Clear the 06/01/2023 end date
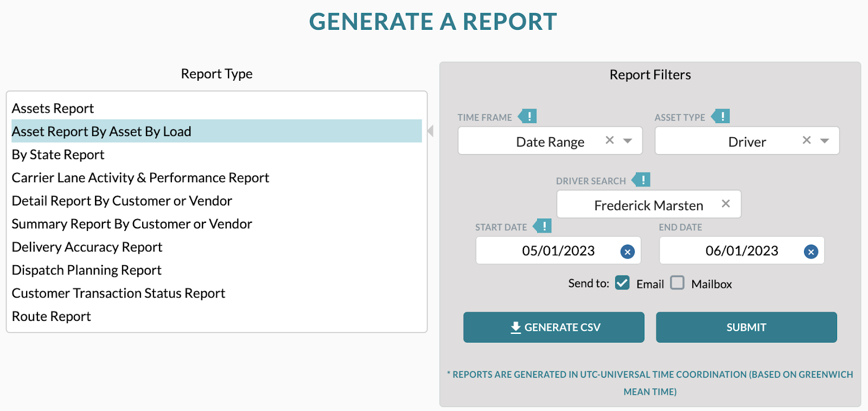868x411 pixels. pyautogui.click(x=811, y=252)
